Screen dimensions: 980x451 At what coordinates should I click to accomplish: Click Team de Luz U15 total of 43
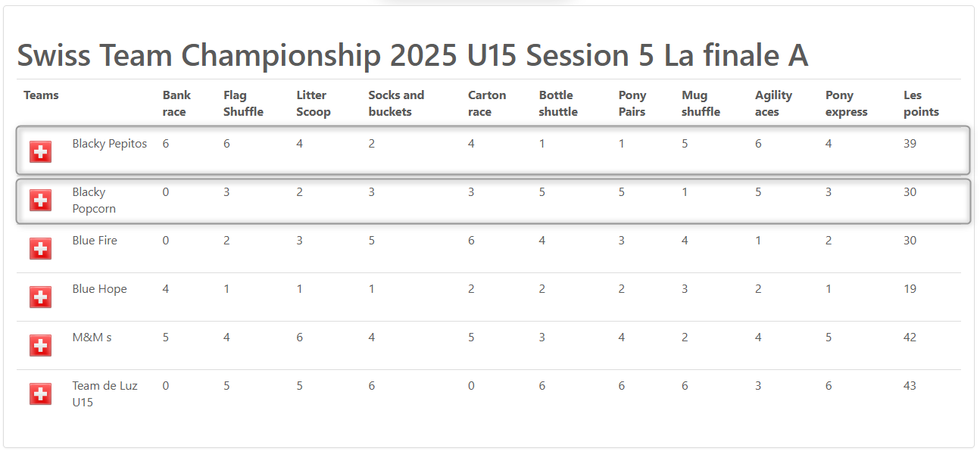coord(910,386)
